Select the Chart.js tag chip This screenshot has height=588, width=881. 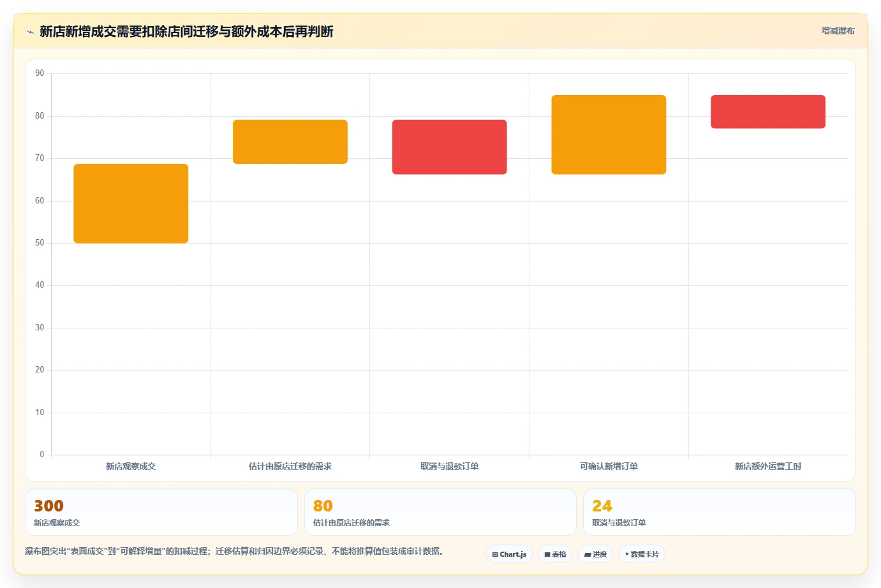pyautogui.click(x=509, y=554)
